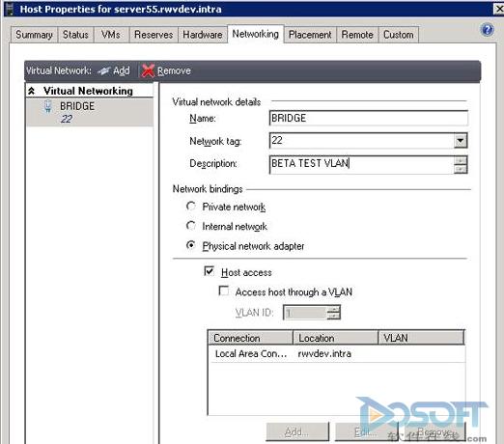Viewport: 504px width, 444px height.
Task: Select the Private network radio button
Action: pyautogui.click(x=191, y=206)
